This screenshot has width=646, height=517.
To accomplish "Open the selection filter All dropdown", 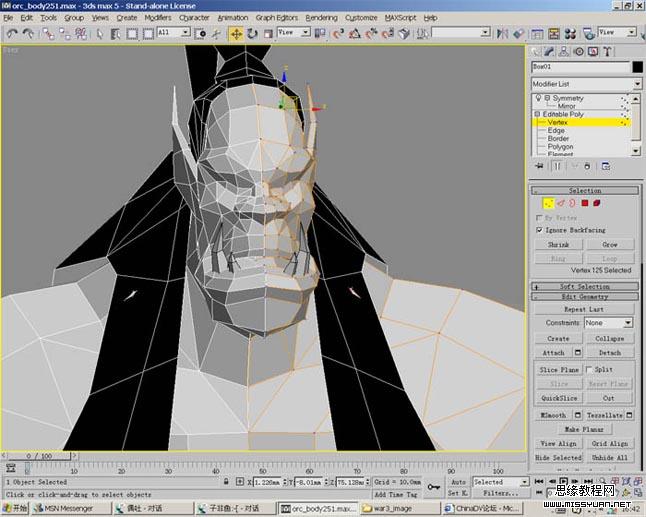I will (173, 32).
